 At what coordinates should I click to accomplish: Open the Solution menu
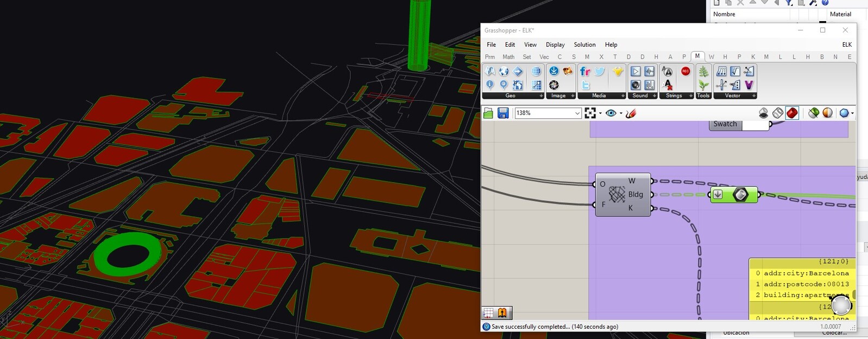(x=584, y=44)
